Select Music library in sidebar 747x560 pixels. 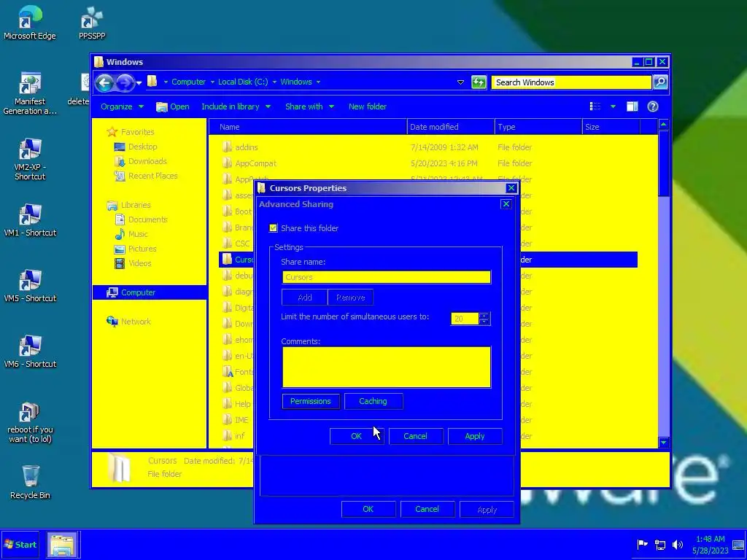pyautogui.click(x=131, y=234)
